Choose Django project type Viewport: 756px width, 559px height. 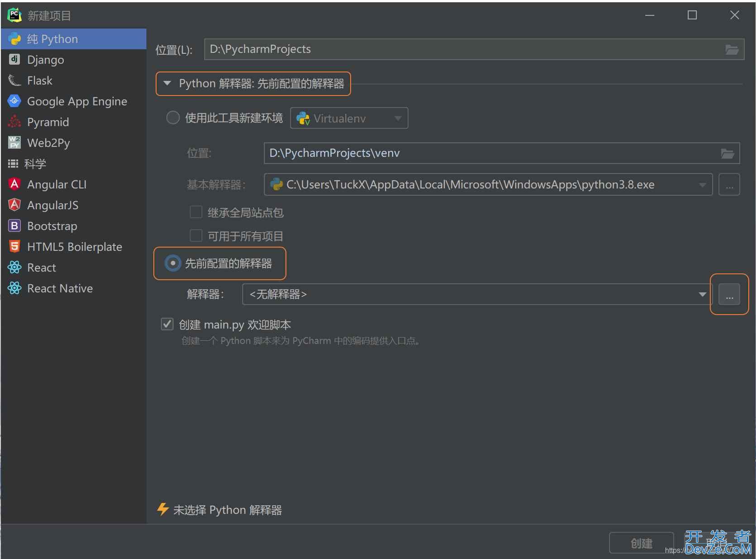[73, 60]
